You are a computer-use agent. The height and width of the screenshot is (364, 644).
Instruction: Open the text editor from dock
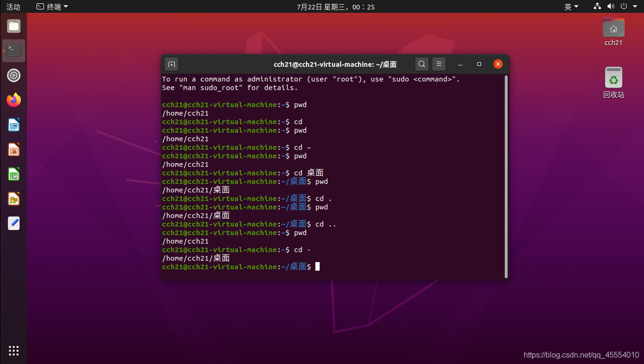(x=14, y=224)
